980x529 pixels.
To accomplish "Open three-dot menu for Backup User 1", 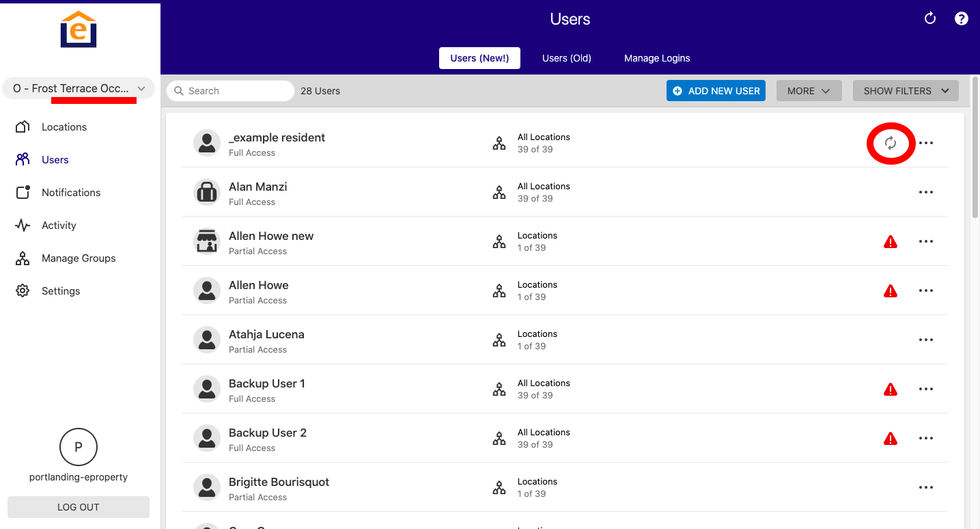I will (926, 389).
